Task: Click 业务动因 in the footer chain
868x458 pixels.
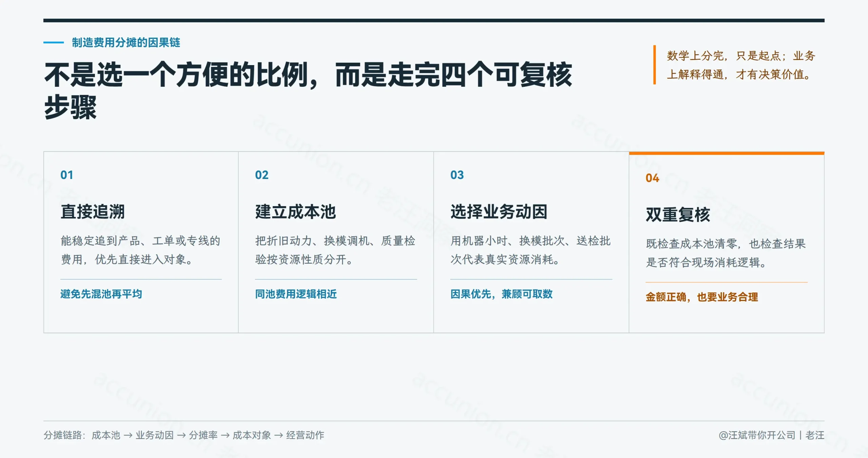Action: pos(155,435)
